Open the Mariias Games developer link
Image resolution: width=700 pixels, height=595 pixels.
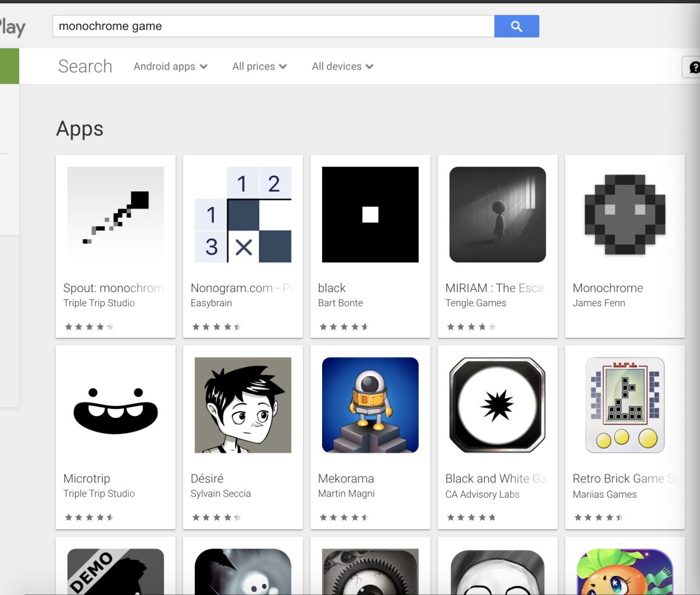[604, 494]
